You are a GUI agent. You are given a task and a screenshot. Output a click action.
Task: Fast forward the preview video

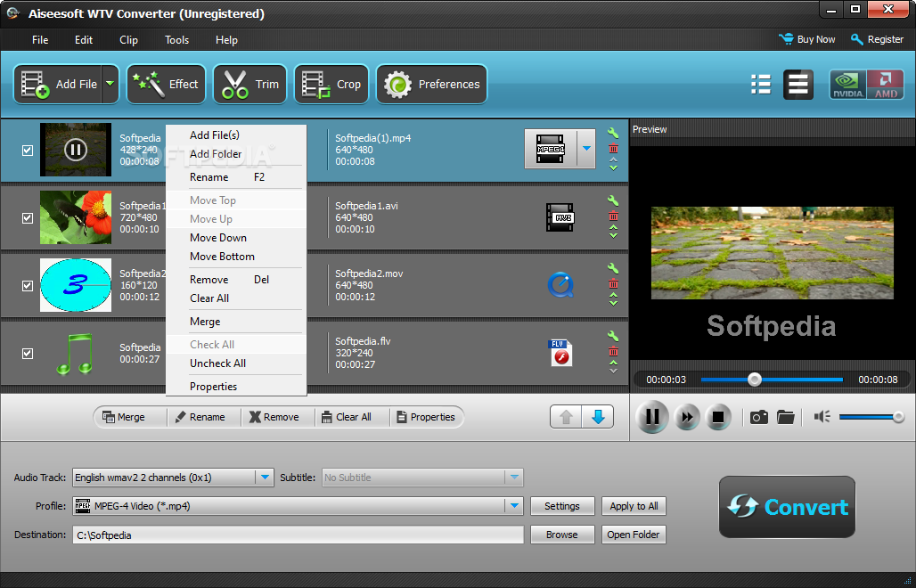click(x=687, y=417)
